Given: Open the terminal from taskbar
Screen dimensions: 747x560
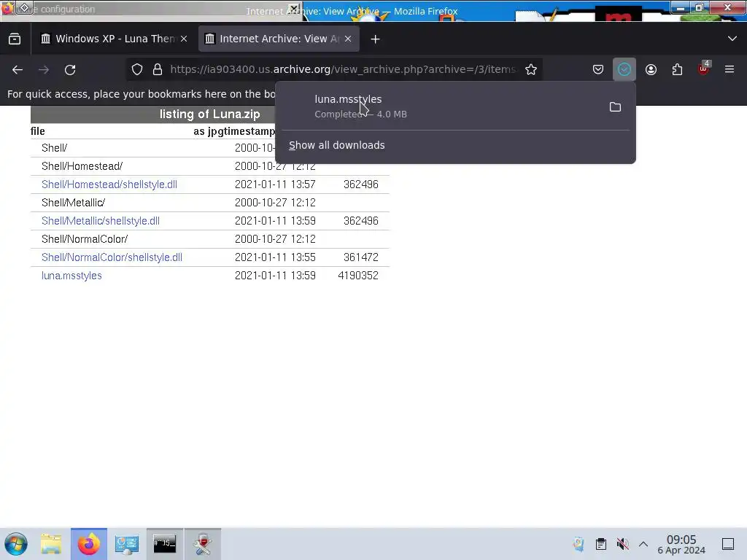Looking at the screenshot, I should [x=164, y=544].
